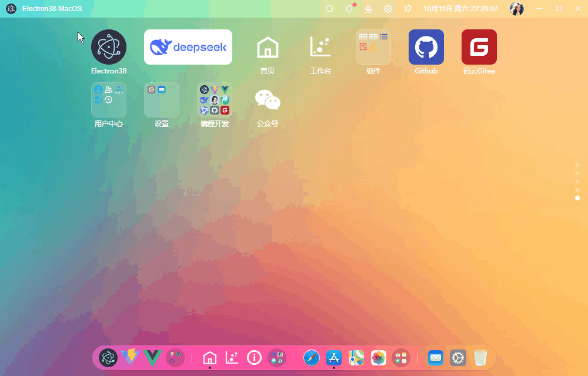Viewport: 588px width, 376px height.
Task: Open the dock folder containing the avatar
Action: tap(277, 358)
